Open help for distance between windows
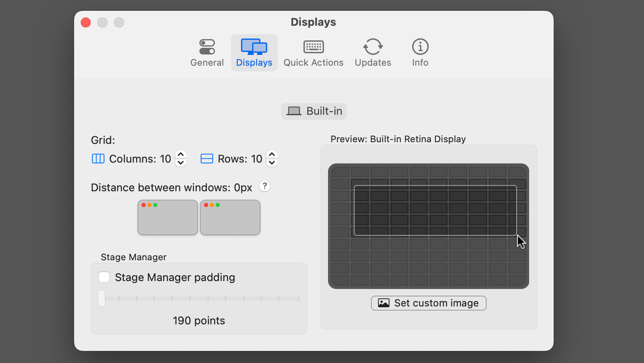Screen dimensions: 644x363 (265, 186)
